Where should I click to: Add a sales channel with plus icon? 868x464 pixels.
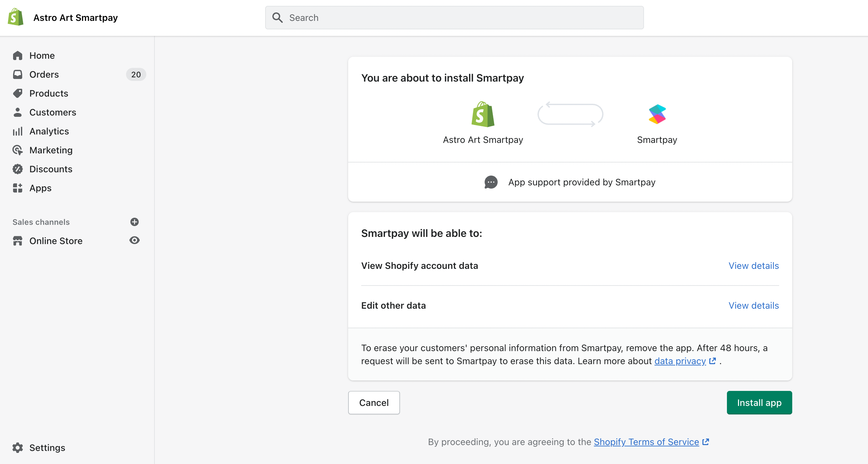tap(135, 222)
